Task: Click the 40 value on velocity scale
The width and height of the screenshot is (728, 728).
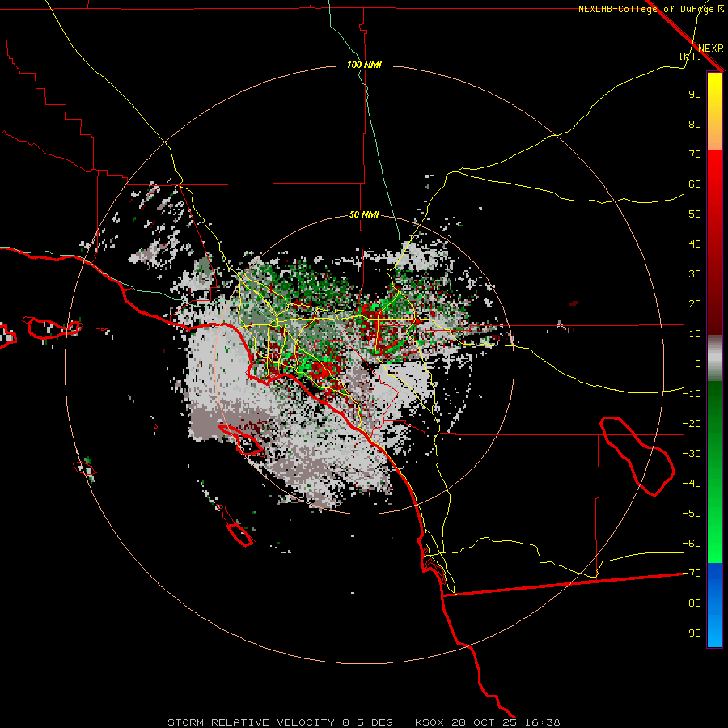Action: click(x=695, y=243)
